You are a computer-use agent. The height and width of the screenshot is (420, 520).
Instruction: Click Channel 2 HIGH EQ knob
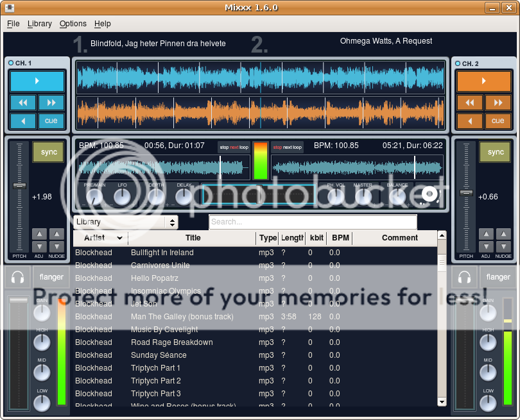[x=488, y=342]
